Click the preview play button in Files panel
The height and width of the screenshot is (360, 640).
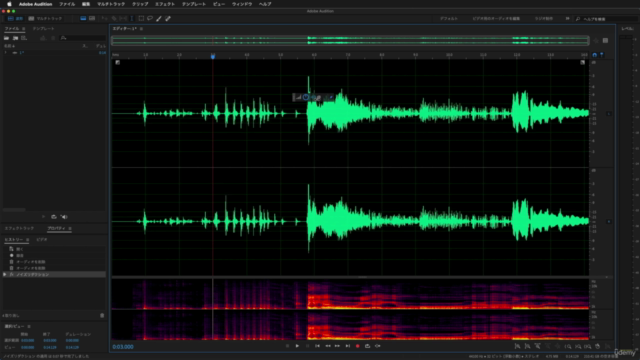(x=43, y=217)
